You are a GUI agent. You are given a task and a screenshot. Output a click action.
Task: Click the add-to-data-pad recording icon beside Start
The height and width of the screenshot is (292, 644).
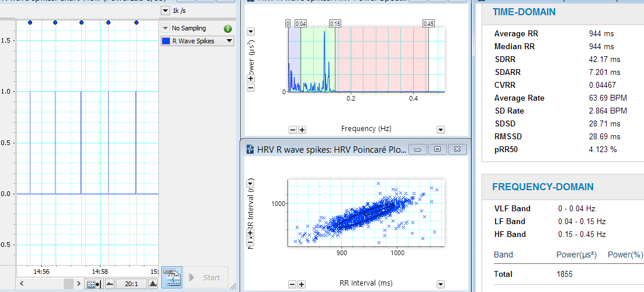(171, 277)
